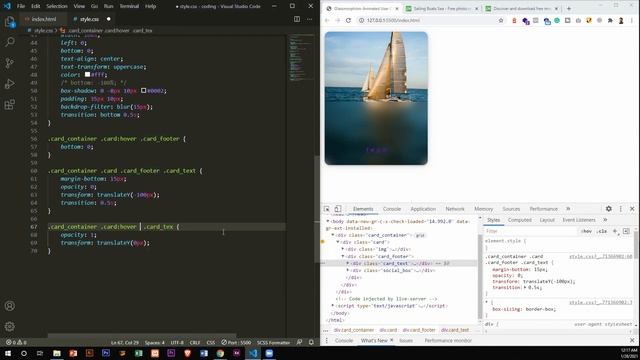The width and height of the screenshot is (640, 360).
Task: Show more Styles pane tabs
Action: click(x=605, y=220)
